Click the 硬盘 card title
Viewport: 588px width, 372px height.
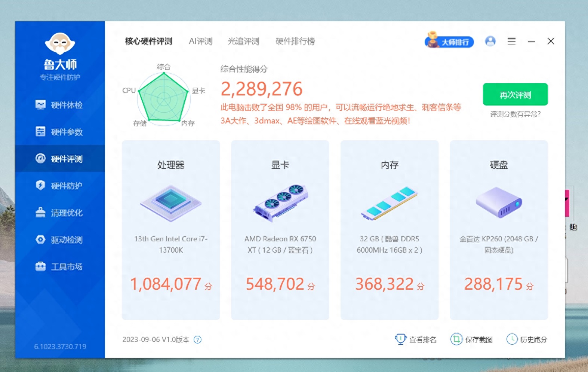(499, 165)
